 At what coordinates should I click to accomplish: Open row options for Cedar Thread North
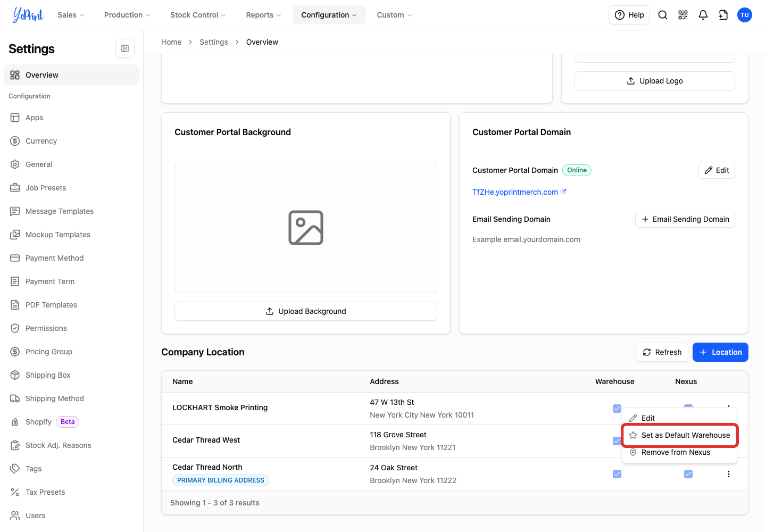click(729, 474)
